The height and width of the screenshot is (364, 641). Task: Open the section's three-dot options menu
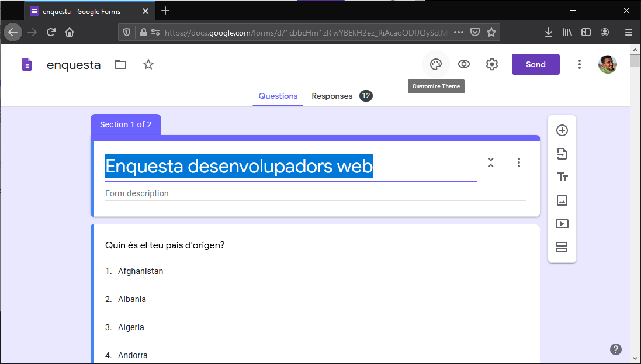[x=518, y=162]
